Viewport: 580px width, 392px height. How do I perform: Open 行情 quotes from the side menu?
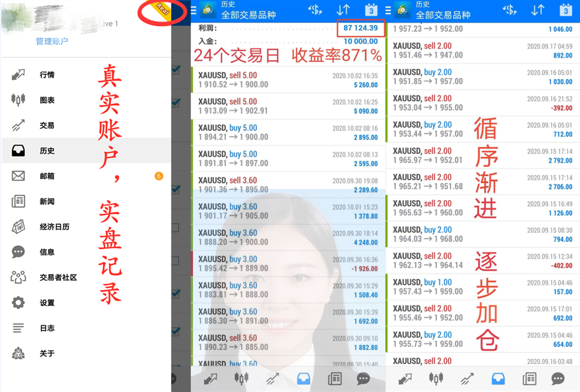pos(86,75)
